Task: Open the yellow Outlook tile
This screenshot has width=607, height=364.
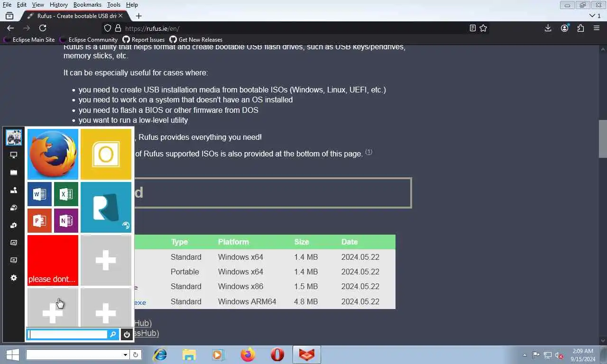Action: tap(106, 154)
